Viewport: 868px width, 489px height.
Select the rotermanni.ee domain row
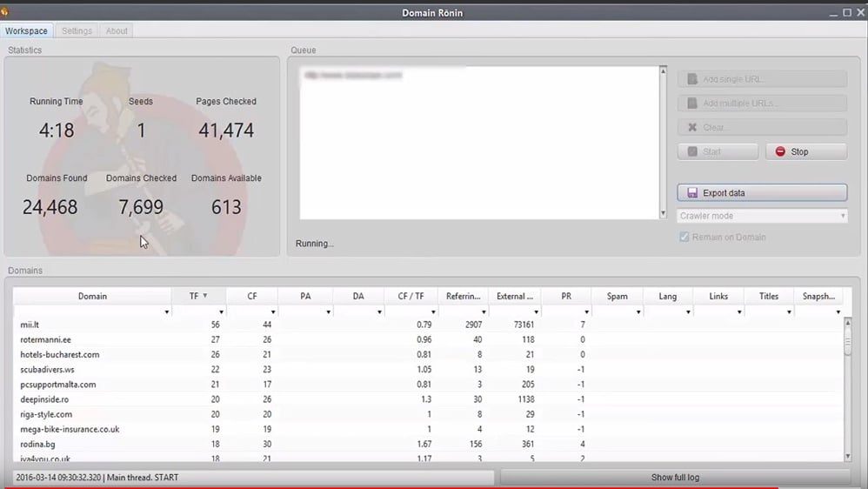click(46, 339)
